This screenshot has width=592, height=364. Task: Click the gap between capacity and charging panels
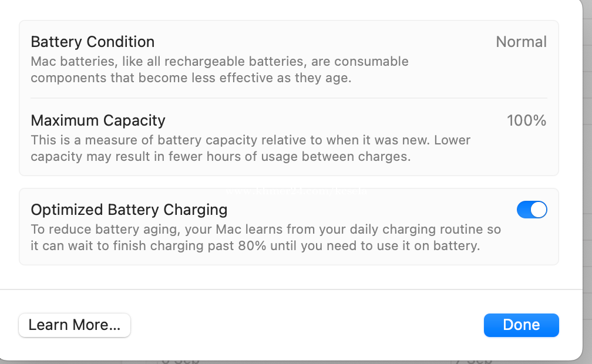[x=288, y=182]
